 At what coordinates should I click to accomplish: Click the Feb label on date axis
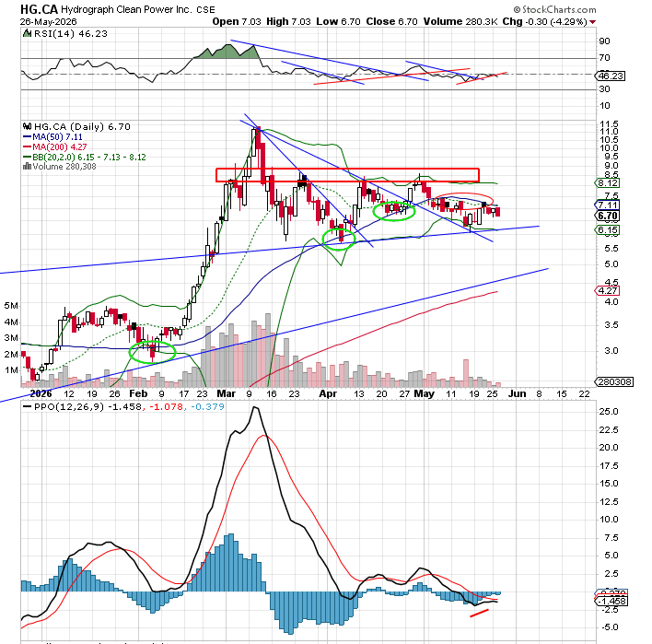click(138, 394)
